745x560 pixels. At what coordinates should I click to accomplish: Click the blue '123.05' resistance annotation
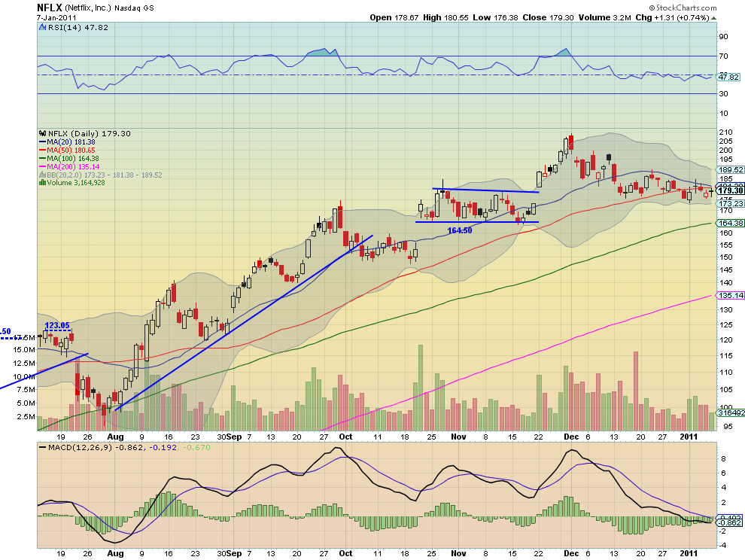57,326
